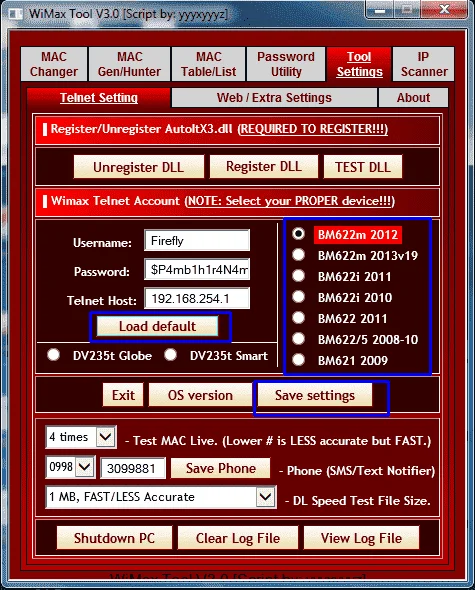Open the MAC Table/List tab
The image size is (475, 590).
pos(209,64)
